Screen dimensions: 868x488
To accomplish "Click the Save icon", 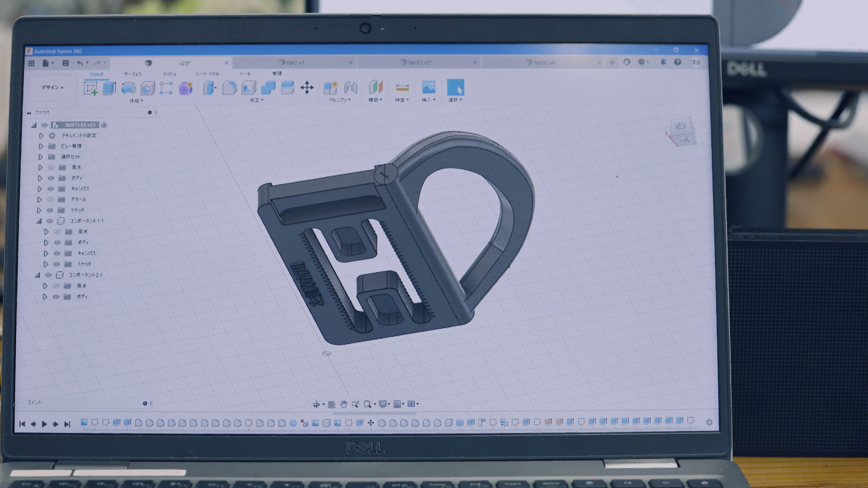I will pyautogui.click(x=66, y=63).
